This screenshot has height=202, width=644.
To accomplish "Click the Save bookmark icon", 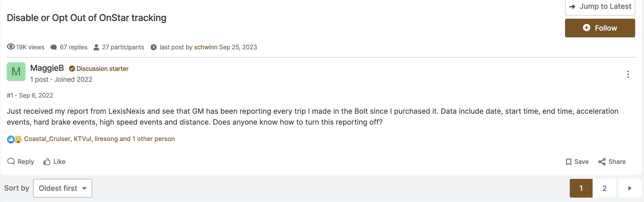I will [569, 162].
